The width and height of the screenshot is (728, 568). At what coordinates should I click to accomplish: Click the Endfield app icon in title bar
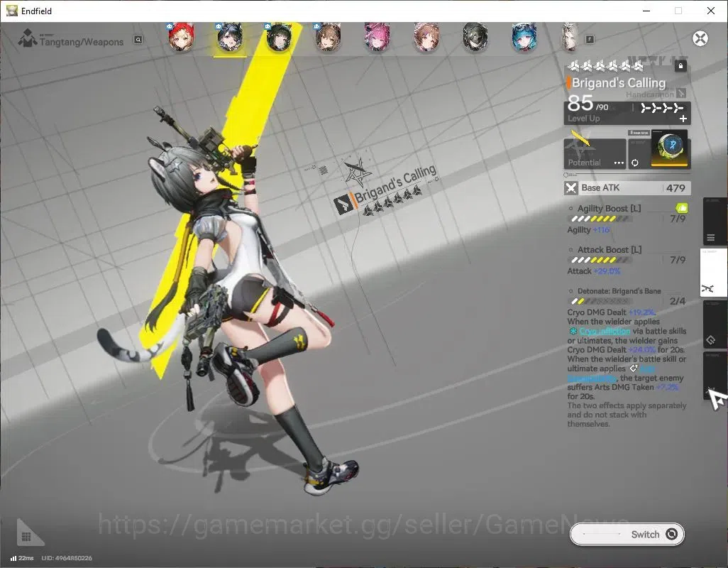(11, 11)
